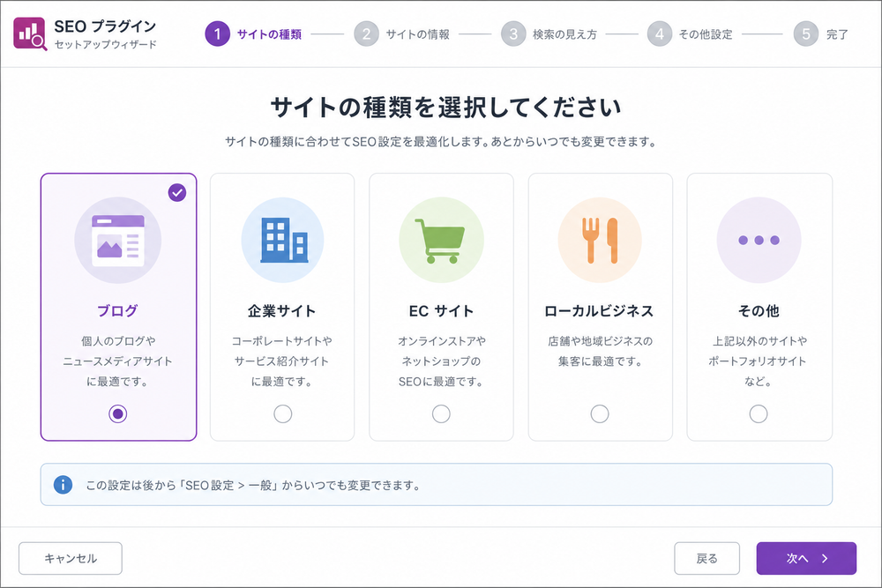This screenshot has width=882, height=588.
Task: Click the サイトの種類を選択してください heading
Action: click(445, 107)
